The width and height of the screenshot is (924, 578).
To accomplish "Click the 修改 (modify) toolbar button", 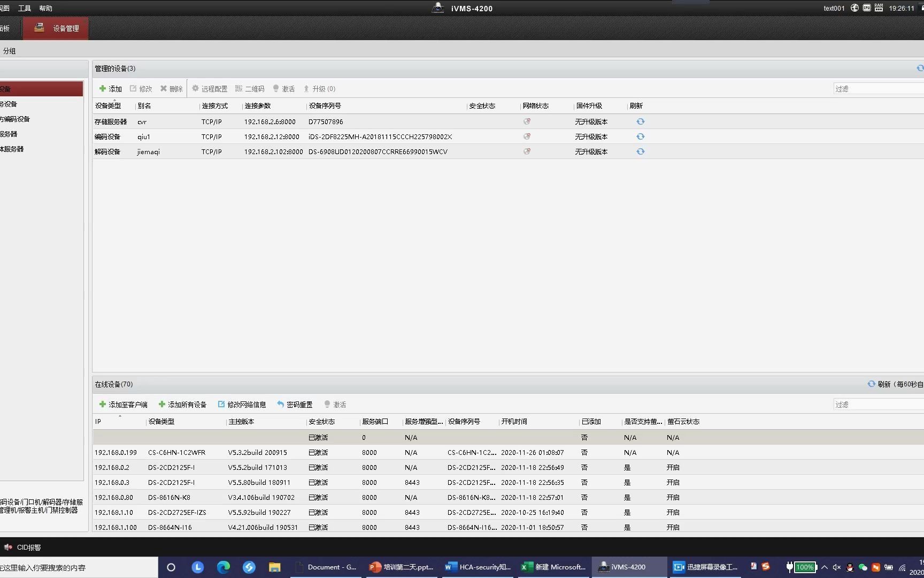I will pyautogui.click(x=141, y=89).
